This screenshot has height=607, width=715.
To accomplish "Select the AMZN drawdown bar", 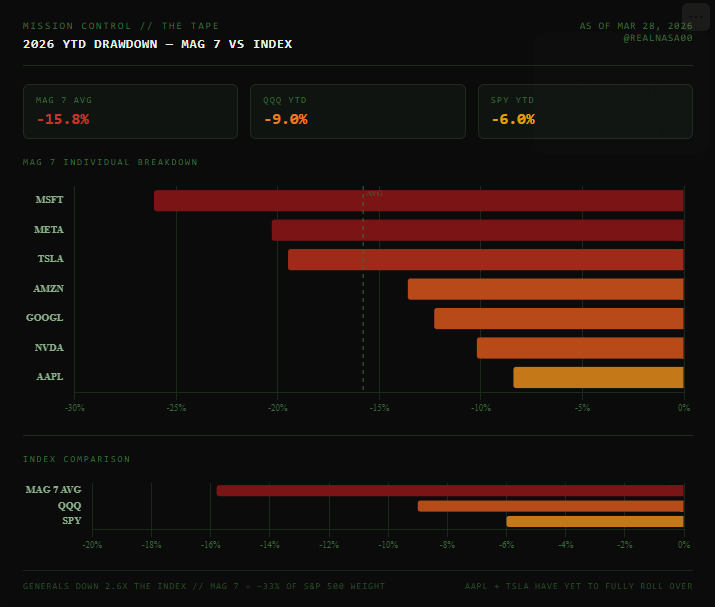I will pyautogui.click(x=545, y=289).
